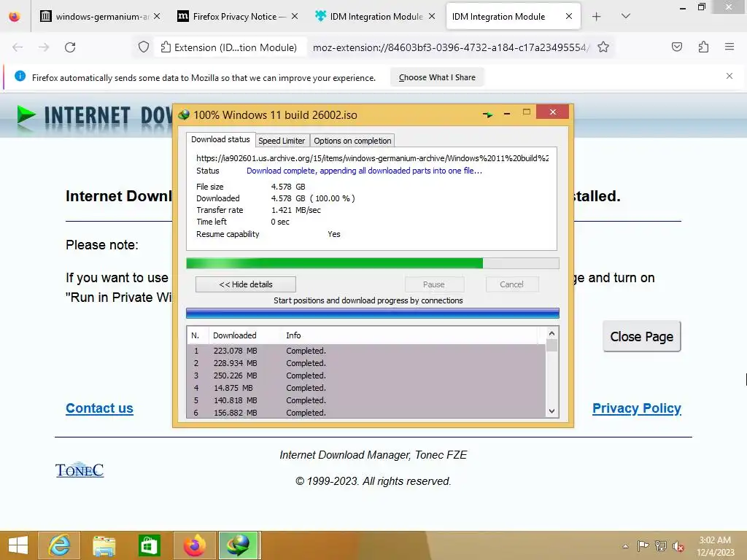
Task: Click the connections list scroll down arrow
Action: tap(551, 411)
